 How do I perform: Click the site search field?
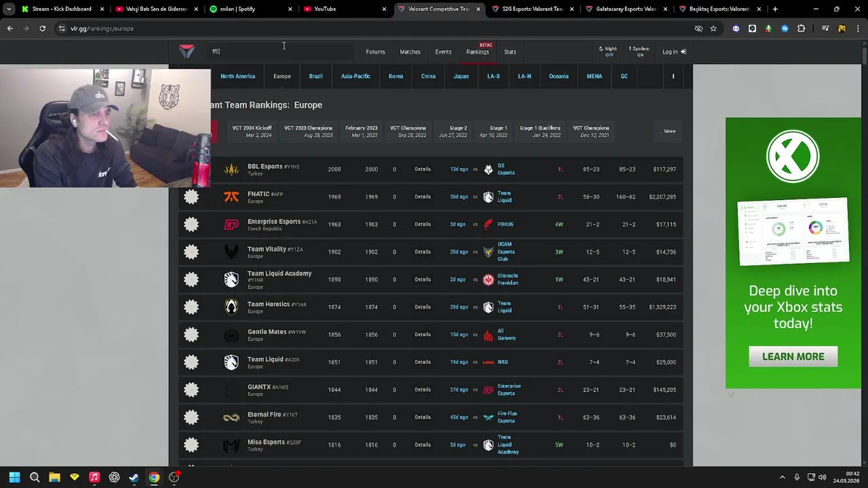pyautogui.click(x=281, y=52)
